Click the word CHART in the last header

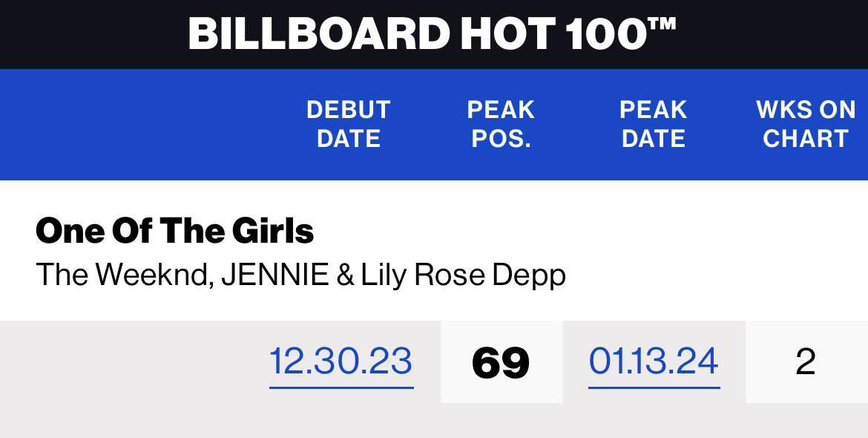tap(806, 138)
